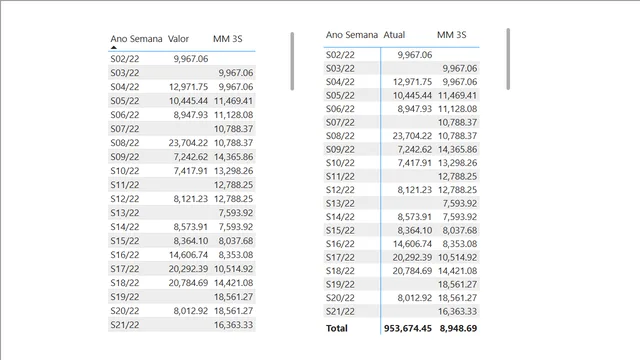Screen dimensions: 640x360
Task: Click 11,128.08 in the Atual table's MM 3S
Action: (457, 109)
